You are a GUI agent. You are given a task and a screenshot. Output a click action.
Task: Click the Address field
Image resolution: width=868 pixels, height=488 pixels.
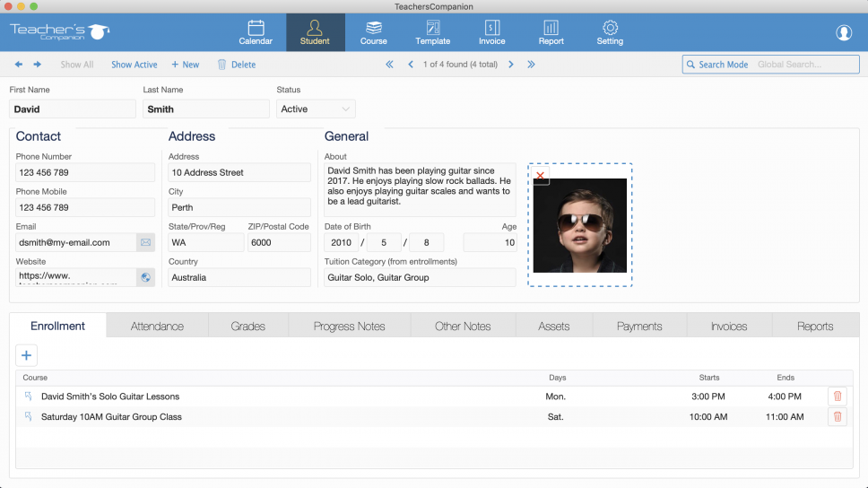(x=239, y=172)
